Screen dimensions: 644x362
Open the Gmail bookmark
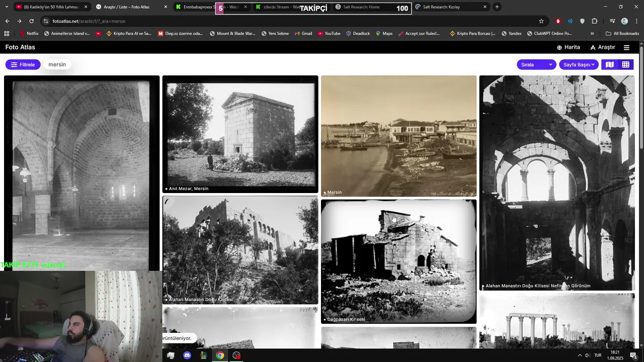(x=303, y=34)
